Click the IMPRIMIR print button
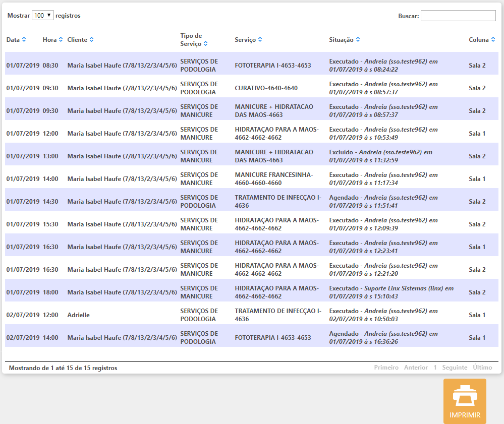The height and width of the screenshot is (424, 504). coord(465,401)
